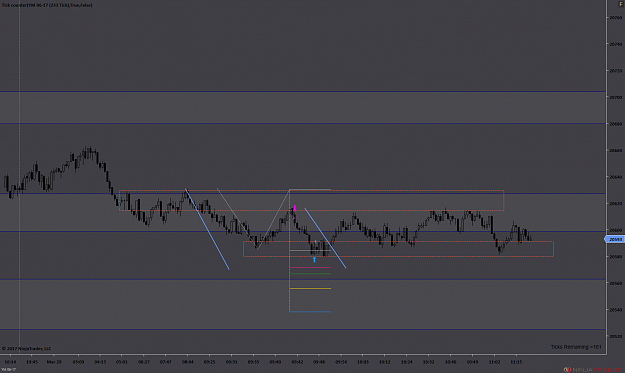Click the cyan up-arrow trade marker
The image size is (625, 373).
click(314, 259)
